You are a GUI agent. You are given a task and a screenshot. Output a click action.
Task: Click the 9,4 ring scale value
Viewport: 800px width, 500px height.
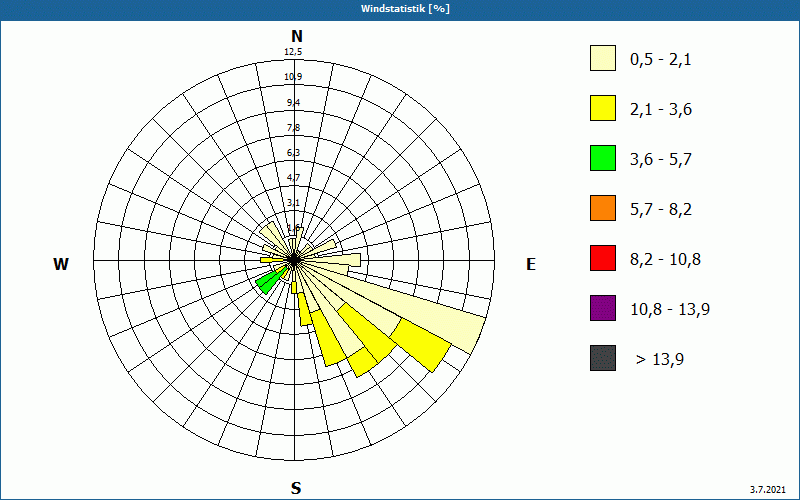293,103
